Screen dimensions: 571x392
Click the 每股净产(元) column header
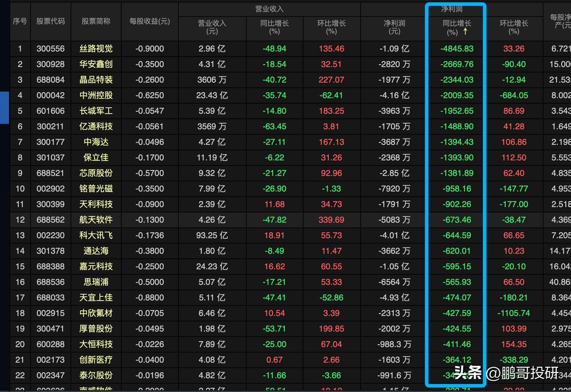pos(562,21)
